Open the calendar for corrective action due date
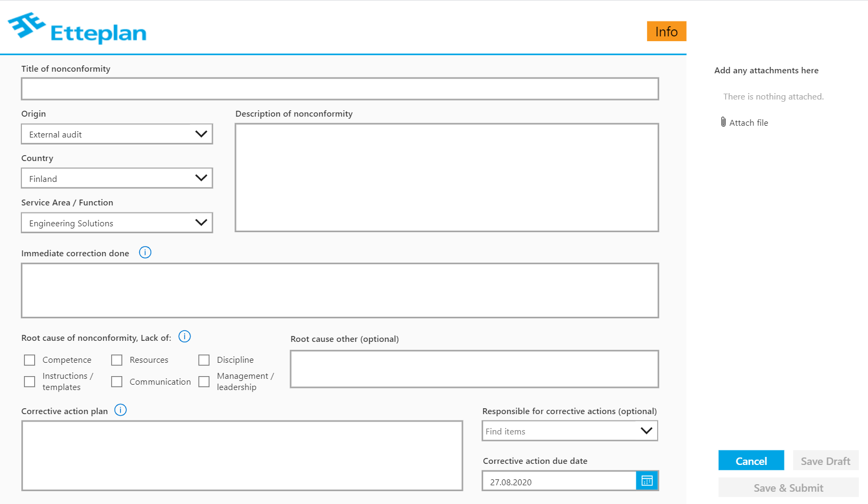Screen dimensions: 868x504 click(647, 480)
